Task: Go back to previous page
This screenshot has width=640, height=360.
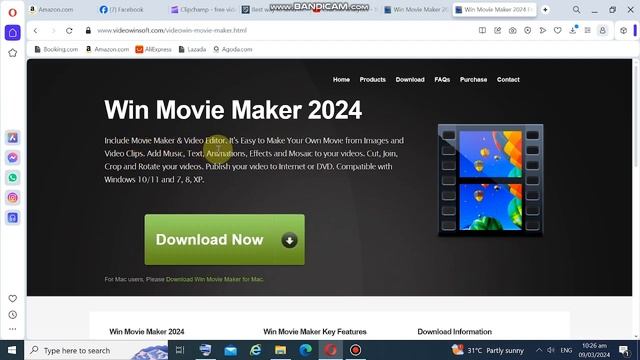Action: pyautogui.click(x=36, y=31)
